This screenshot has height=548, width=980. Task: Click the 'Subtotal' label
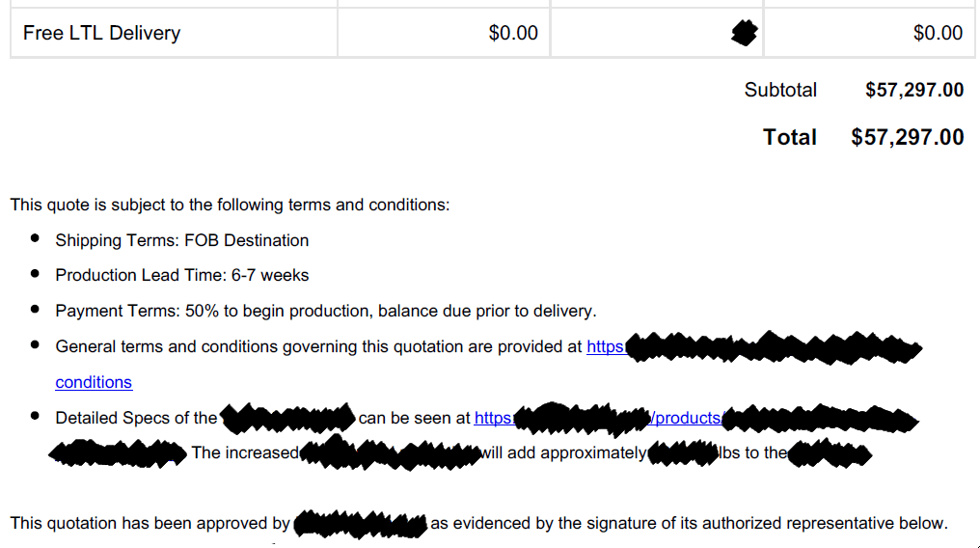coord(780,90)
